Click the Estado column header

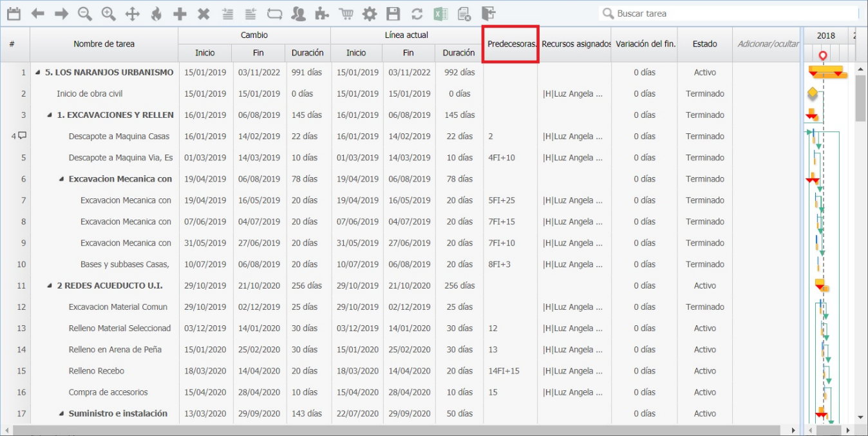(x=705, y=44)
